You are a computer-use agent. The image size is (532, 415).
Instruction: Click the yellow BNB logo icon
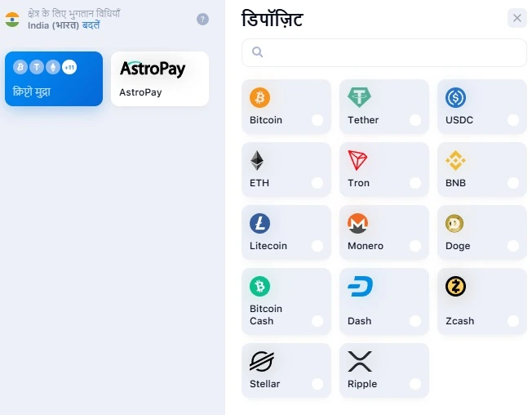pyautogui.click(x=455, y=160)
